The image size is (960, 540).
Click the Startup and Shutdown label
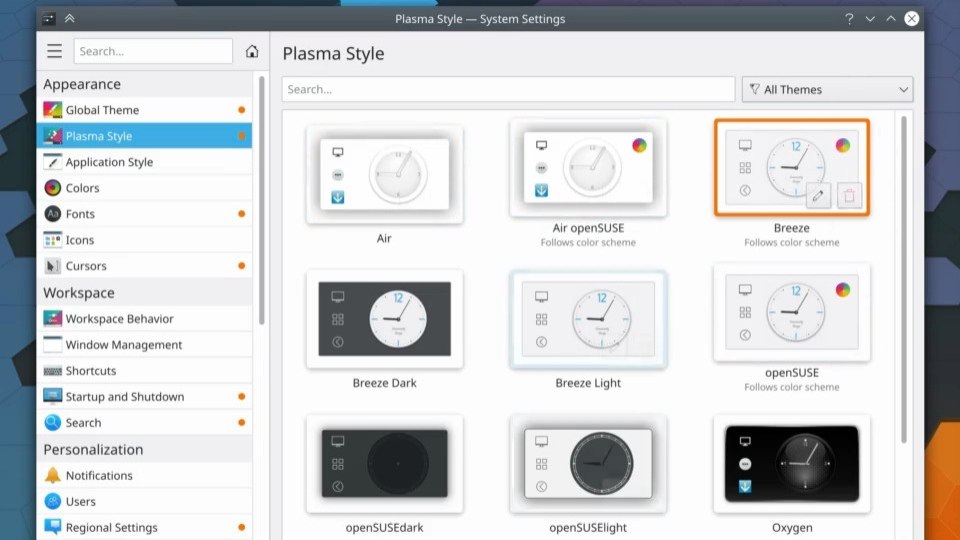click(x=125, y=397)
